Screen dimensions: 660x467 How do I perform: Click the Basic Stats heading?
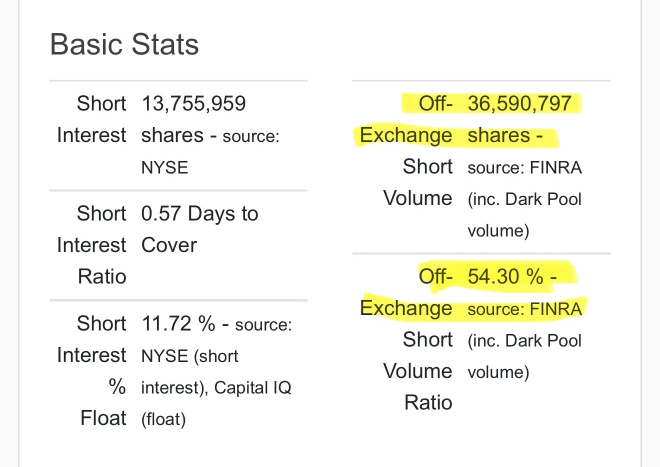tap(124, 44)
